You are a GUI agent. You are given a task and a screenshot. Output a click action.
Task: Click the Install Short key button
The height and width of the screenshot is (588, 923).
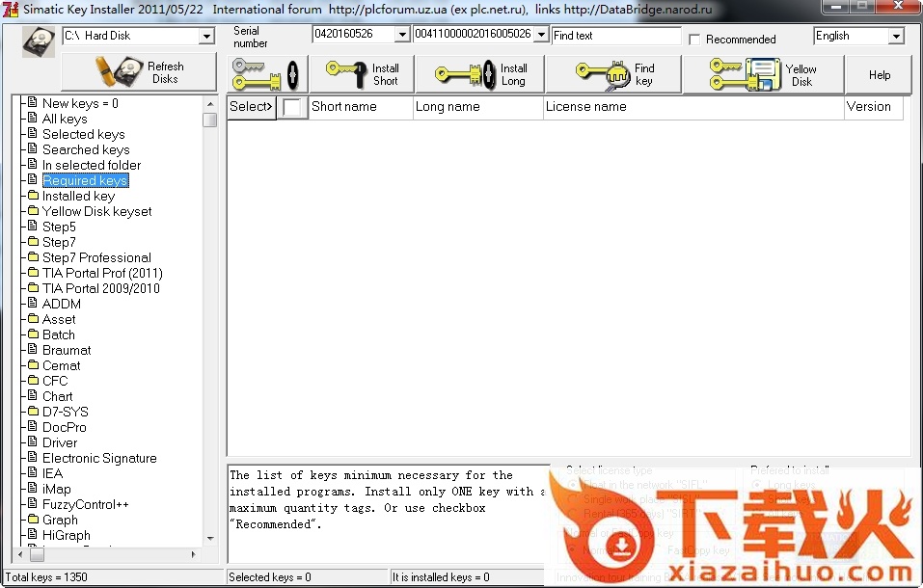tap(362, 74)
